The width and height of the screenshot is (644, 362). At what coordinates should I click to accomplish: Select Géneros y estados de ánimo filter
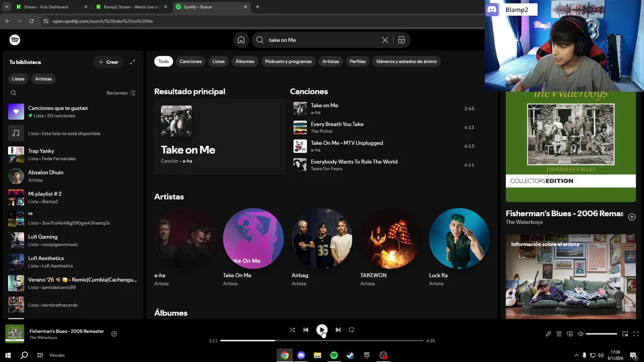pos(407,61)
